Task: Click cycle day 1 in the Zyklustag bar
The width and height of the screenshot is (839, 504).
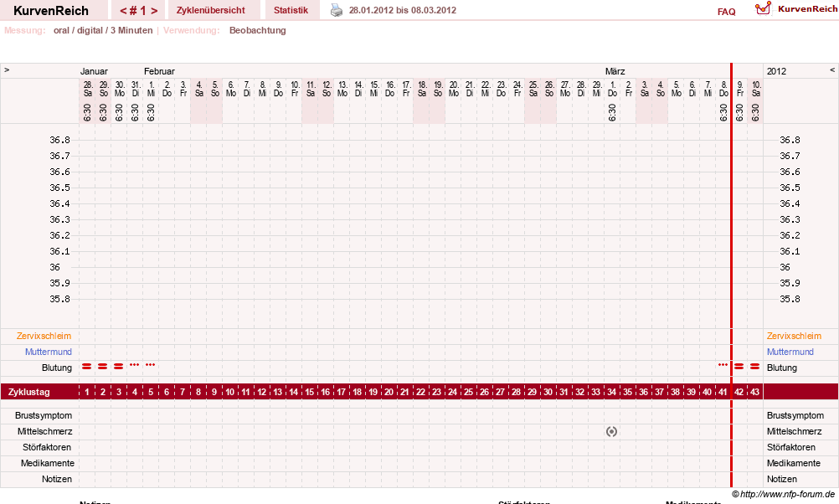Action: [x=87, y=392]
